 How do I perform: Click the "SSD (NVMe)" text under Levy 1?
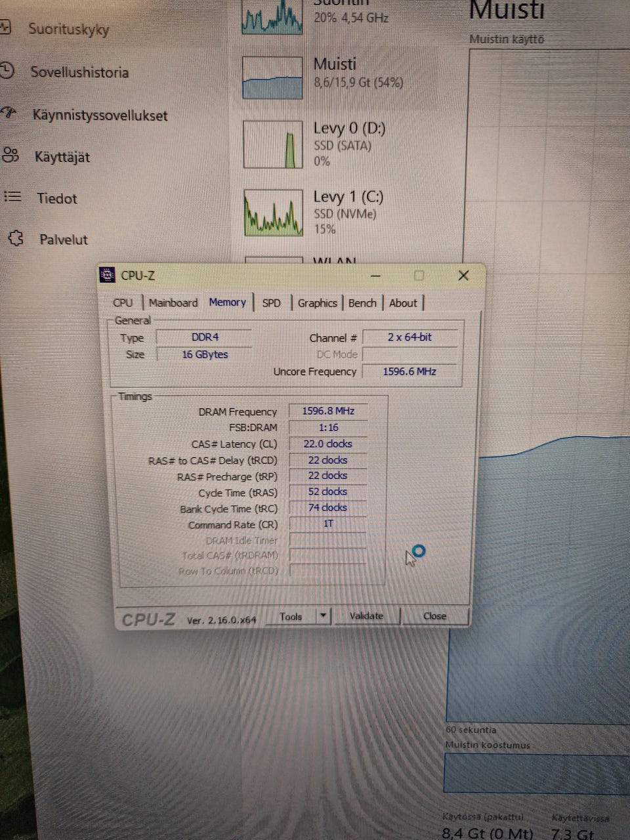(x=345, y=214)
